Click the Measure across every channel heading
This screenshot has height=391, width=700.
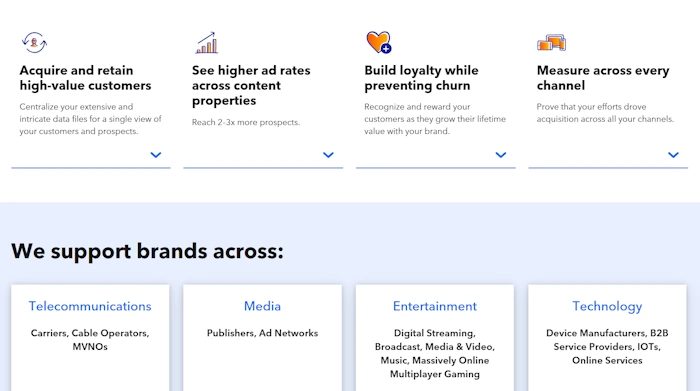603,78
